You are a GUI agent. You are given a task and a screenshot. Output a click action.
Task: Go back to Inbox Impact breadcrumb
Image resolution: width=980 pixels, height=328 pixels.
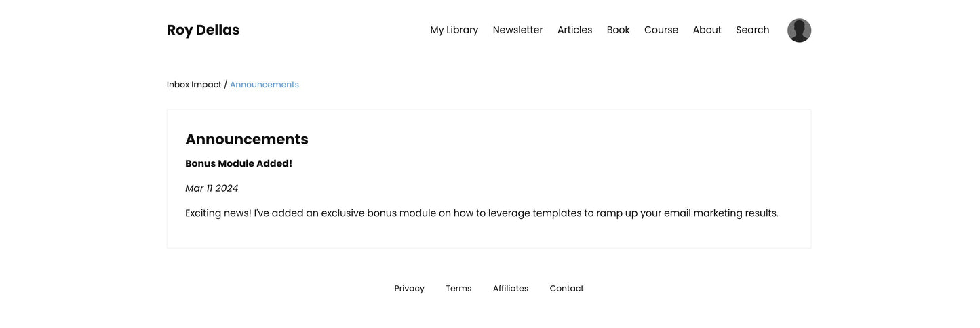(194, 85)
